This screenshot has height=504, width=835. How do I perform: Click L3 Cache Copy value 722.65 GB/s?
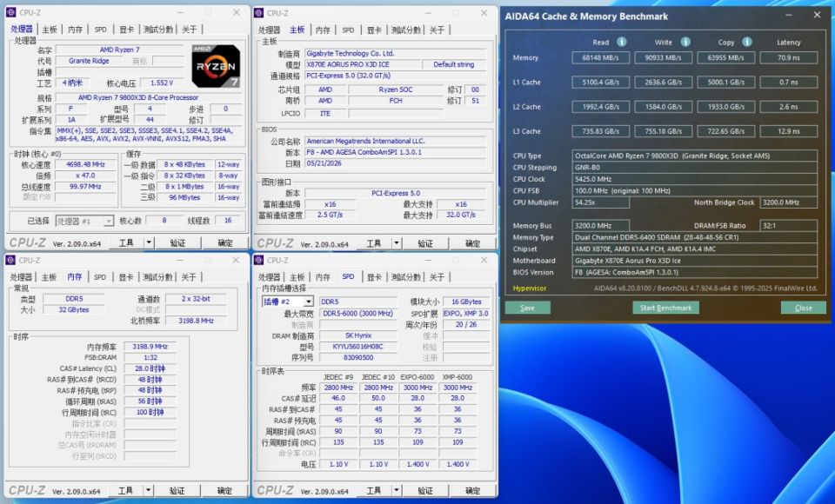point(725,131)
